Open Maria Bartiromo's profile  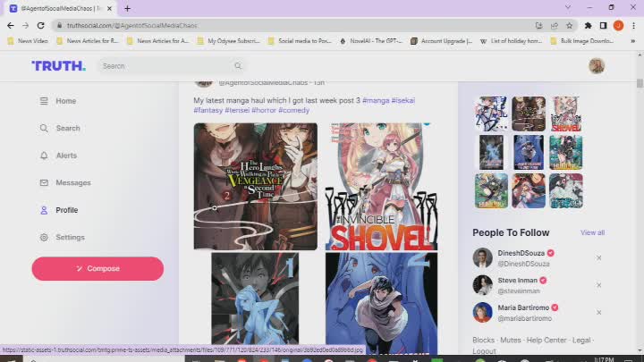coord(523,307)
